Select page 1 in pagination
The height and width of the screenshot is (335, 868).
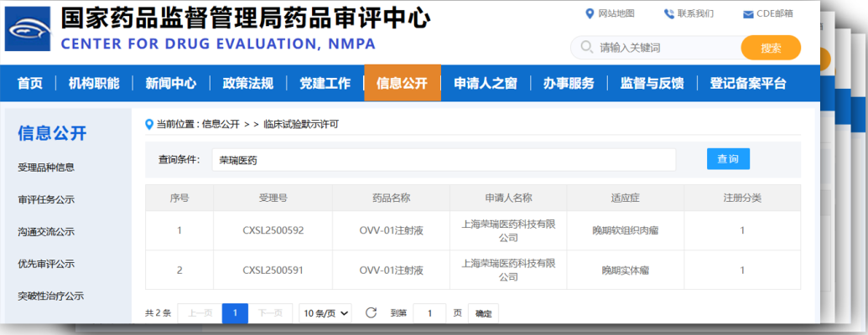pyautogui.click(x=235, y=313)
